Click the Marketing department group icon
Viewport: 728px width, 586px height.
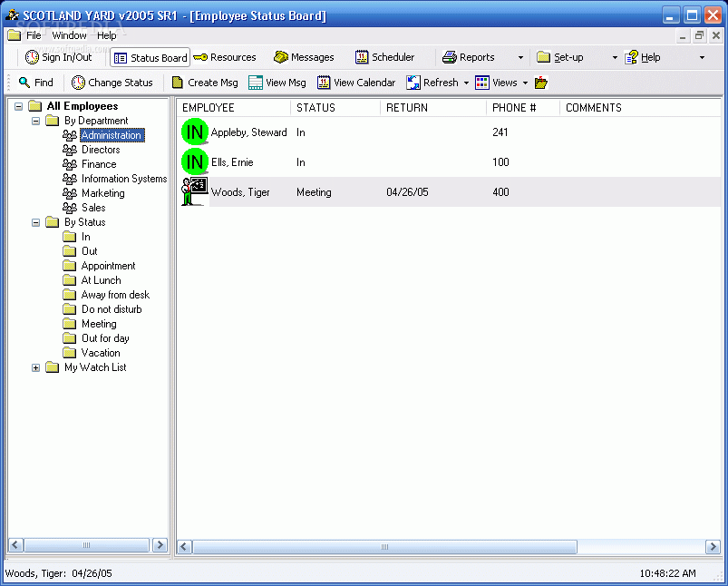70,193
